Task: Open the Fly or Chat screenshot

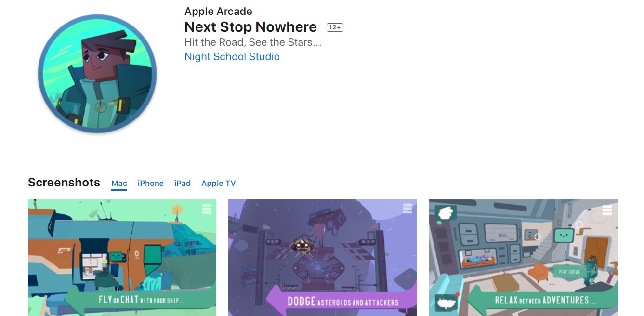Action: [122, 258]
